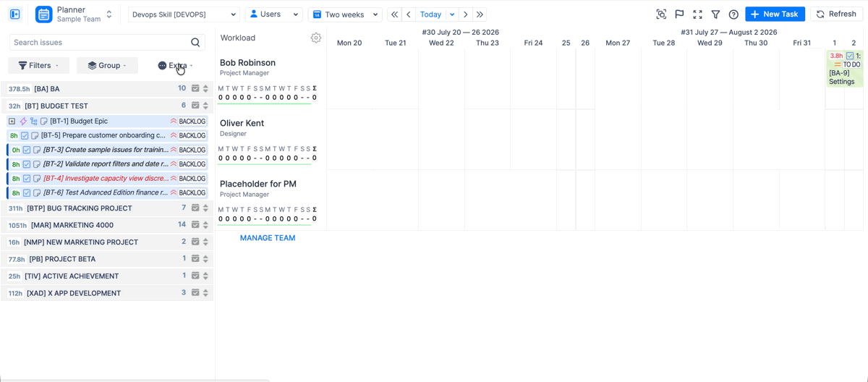Go to previous period with left arrow

(409, 14)
